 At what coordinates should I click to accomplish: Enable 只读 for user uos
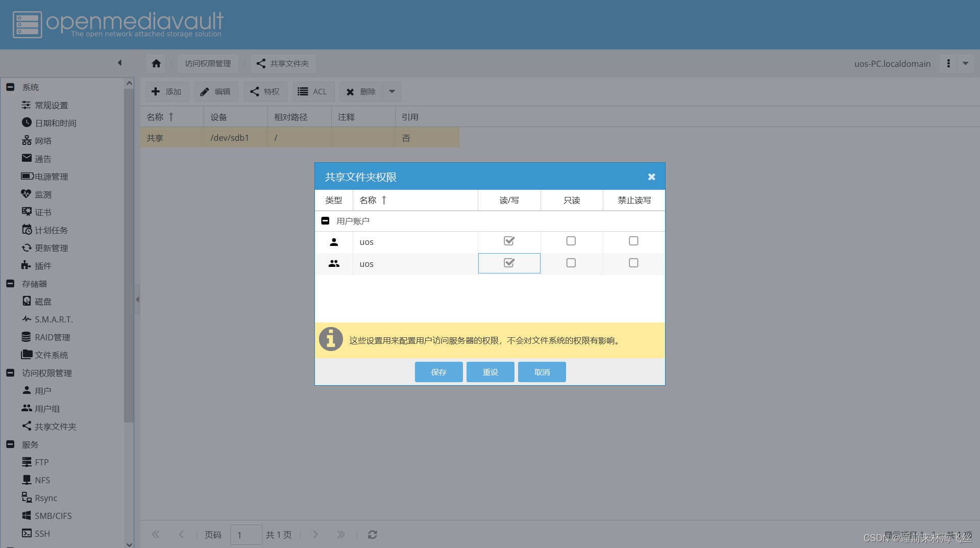[x=571, y=241]
